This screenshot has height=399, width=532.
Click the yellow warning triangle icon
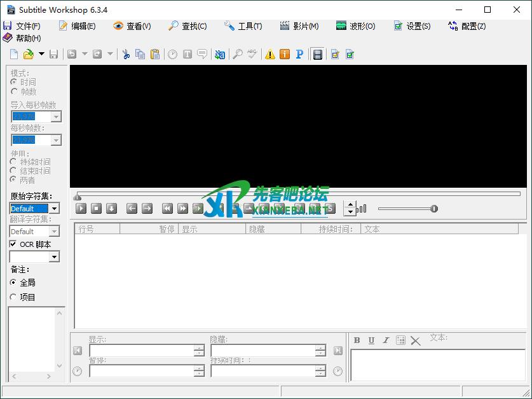[270, 55]
